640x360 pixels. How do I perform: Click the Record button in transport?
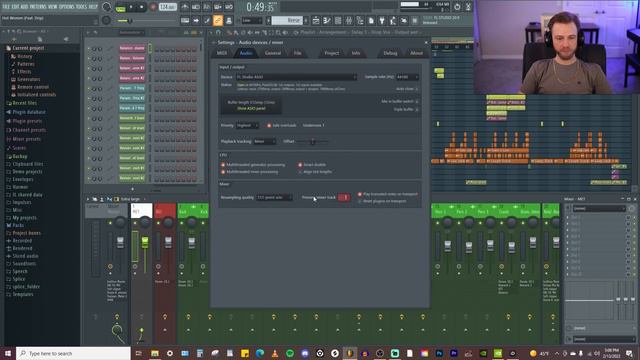click(x=153, y=7)
